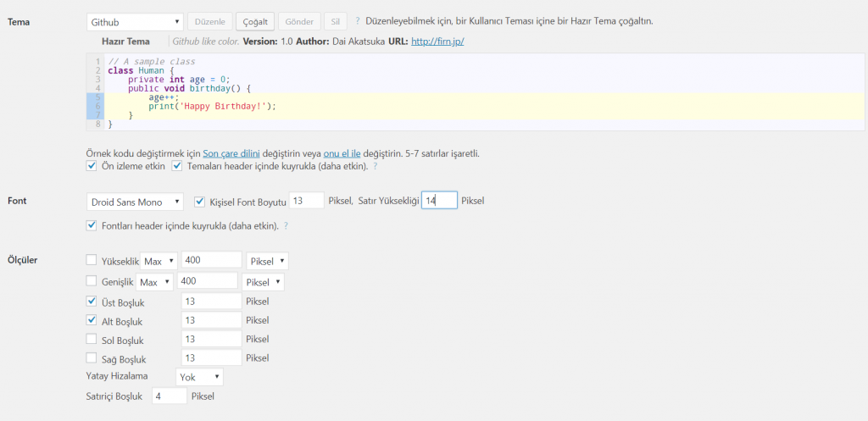Enable the Sol Boşluk checkbox

point(92,339)
